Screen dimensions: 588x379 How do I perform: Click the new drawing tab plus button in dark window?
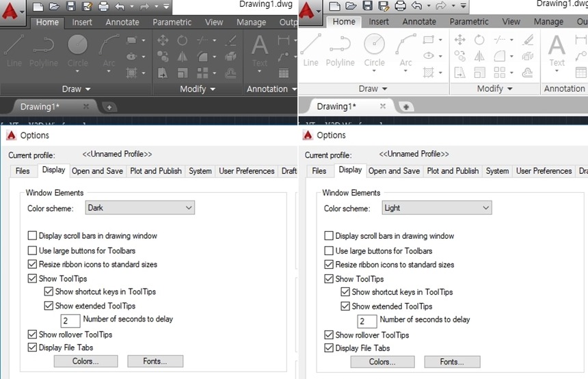[109, 107]
